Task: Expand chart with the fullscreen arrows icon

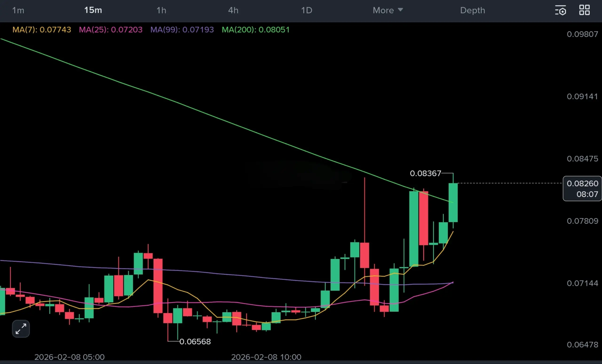Action: coord(21,329)
